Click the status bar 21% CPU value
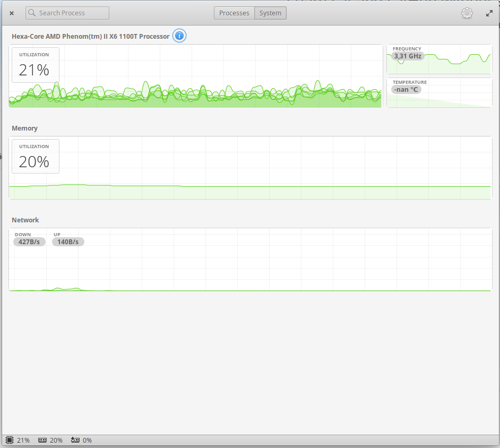 pos(23,441)
